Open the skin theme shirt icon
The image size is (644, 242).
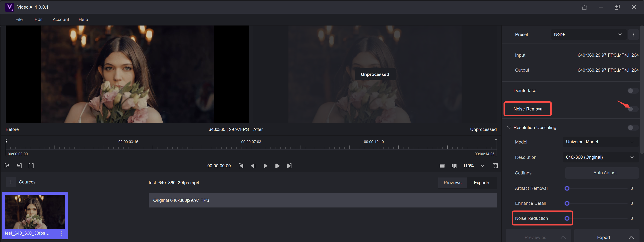click(584, 7)
